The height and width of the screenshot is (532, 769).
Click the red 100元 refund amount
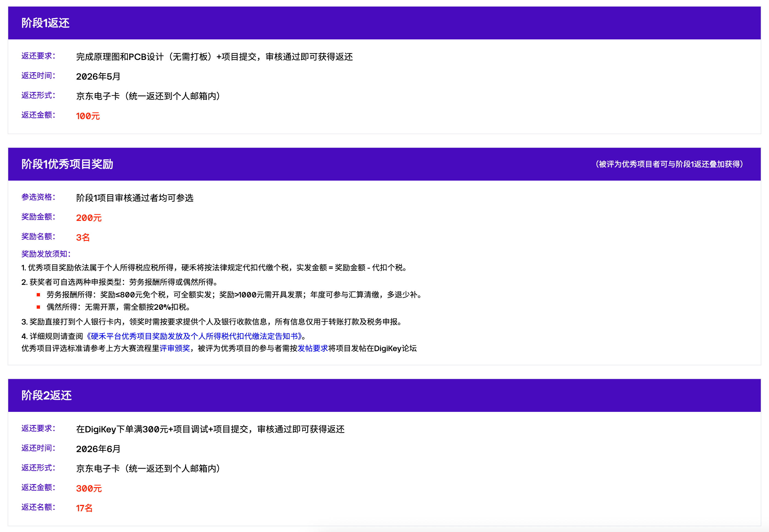tap(88, 116)
